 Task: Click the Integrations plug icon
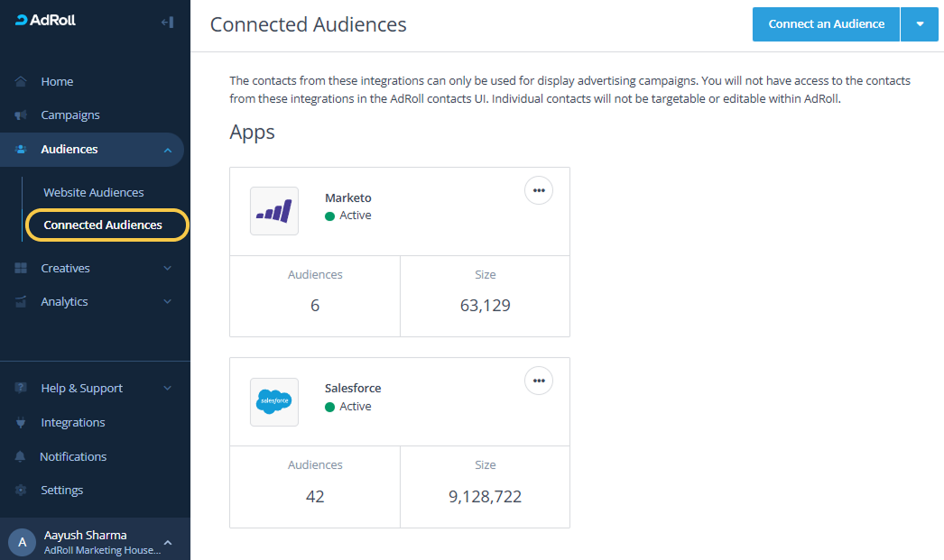pos(21,423)
